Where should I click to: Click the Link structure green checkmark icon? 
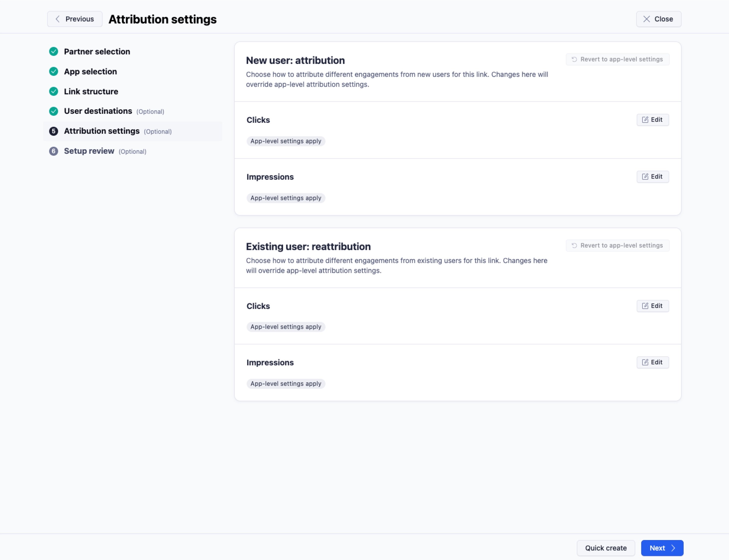(x=54, y=91)
